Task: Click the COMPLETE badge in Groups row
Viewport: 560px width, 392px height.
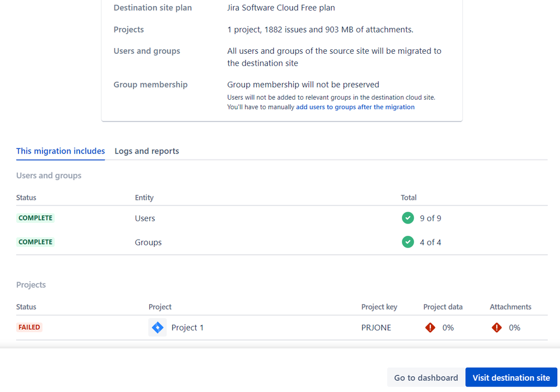Action: [x=35, y=242]
